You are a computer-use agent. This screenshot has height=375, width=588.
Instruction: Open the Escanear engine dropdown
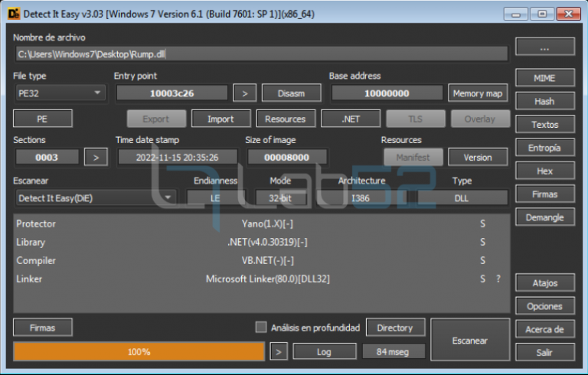tap(95, 197)
